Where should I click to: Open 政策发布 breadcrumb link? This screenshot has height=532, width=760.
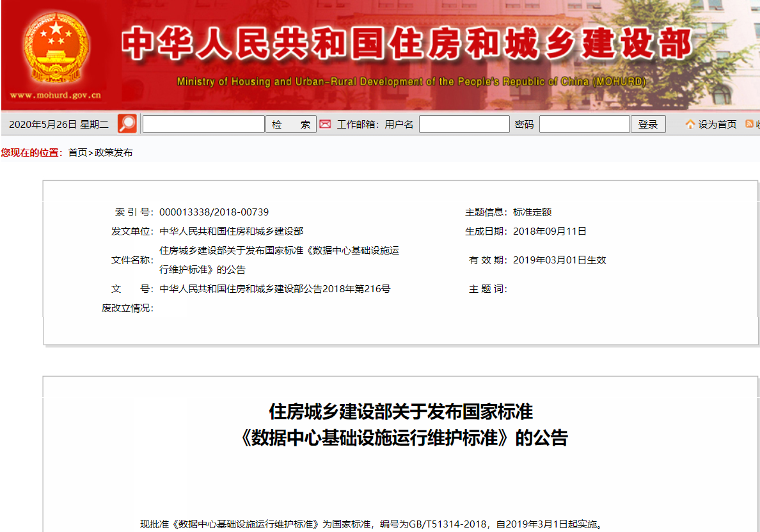(x=113, y=153)
